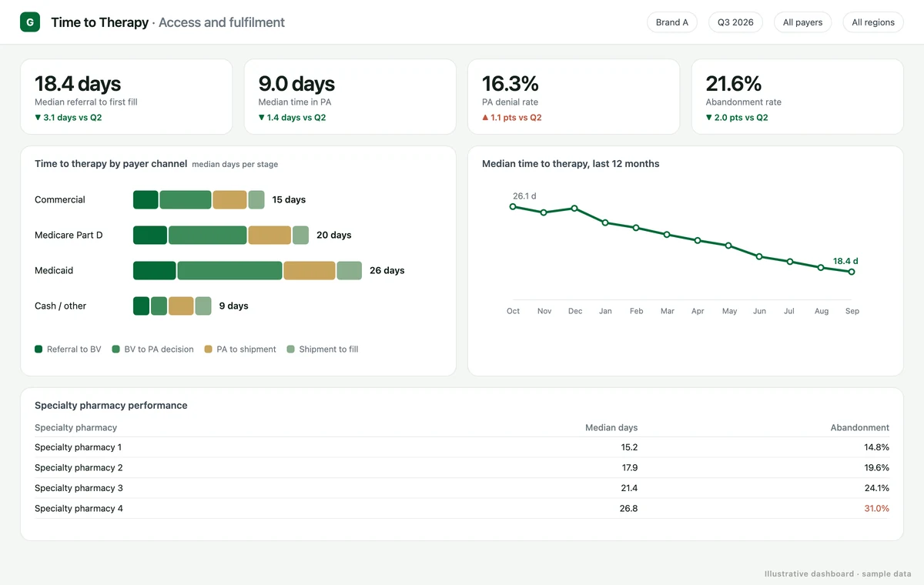This screenshot has width=924, height=585.
Task: Click the Medicare Part D row label
Action: (x=69, y=235)
